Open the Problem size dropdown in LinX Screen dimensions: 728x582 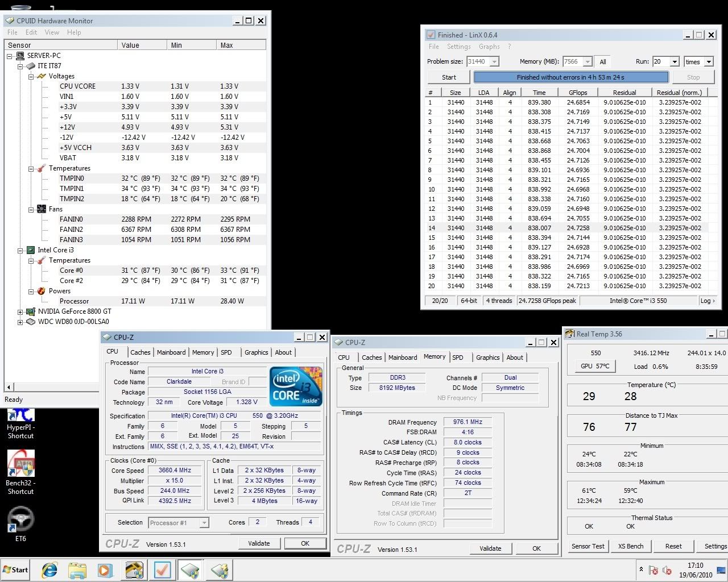[x=494, y=61]
